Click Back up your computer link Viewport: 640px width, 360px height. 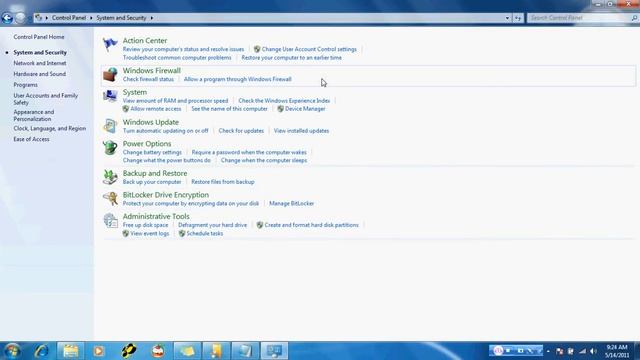pos(152,182)
